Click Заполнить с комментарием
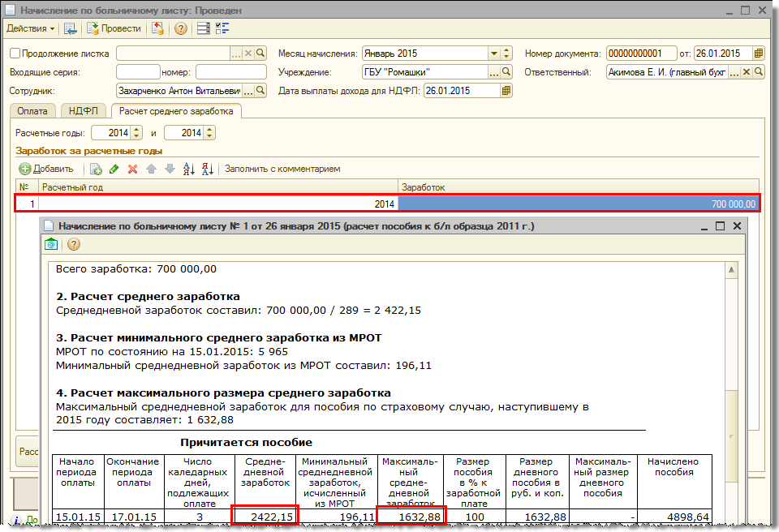 coord(282,169)
